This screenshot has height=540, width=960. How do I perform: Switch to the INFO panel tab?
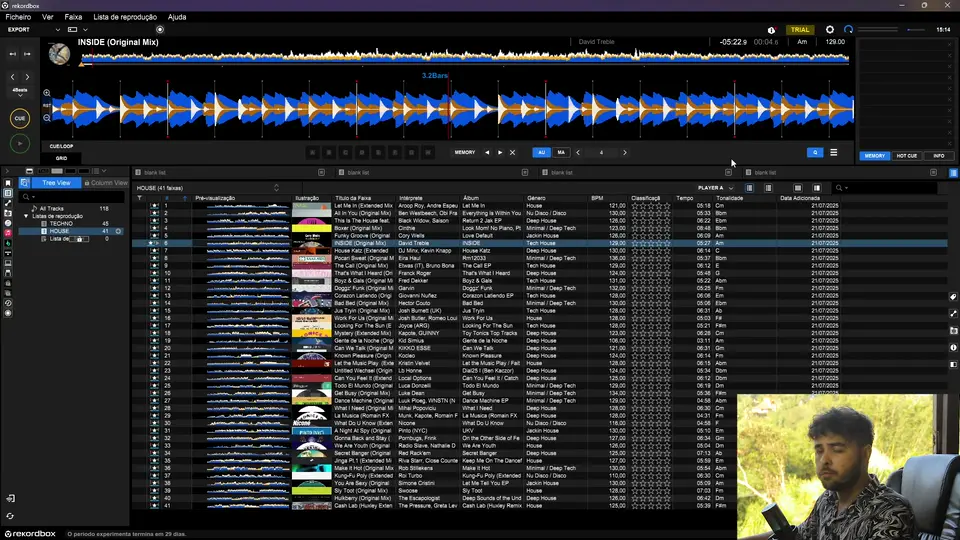click(x=939, y=156)
